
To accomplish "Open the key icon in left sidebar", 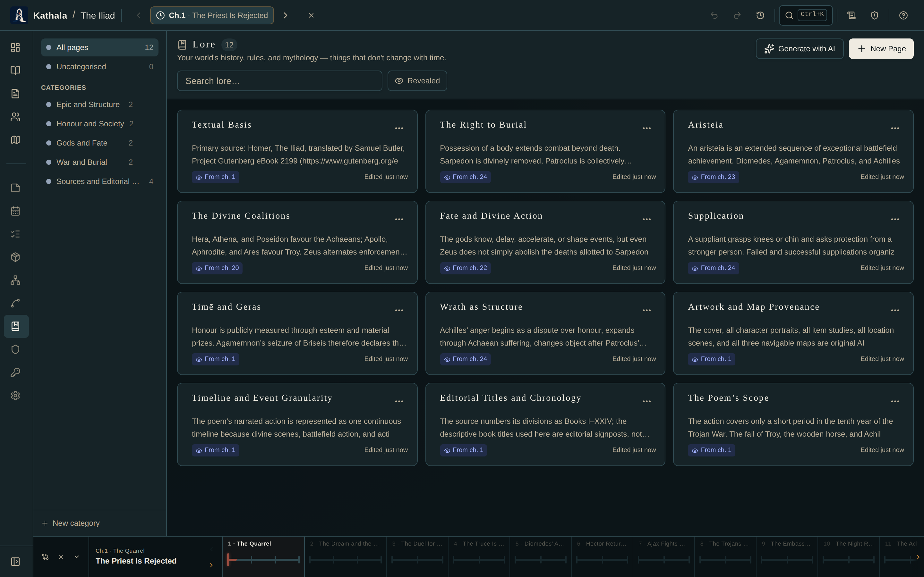I will point(15,372).
